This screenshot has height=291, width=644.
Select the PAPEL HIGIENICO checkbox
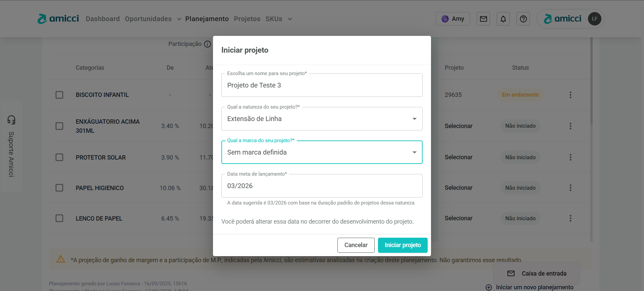coord(59,188)
